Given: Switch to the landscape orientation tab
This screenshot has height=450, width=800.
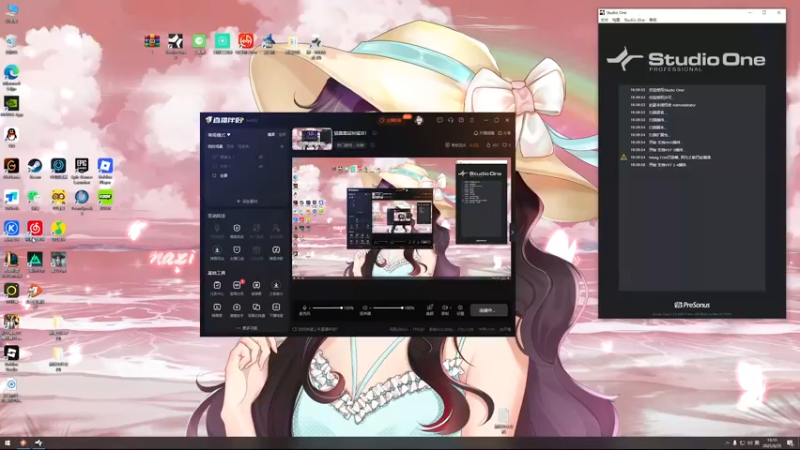Looking at the screenshot, I should (271, 135).
